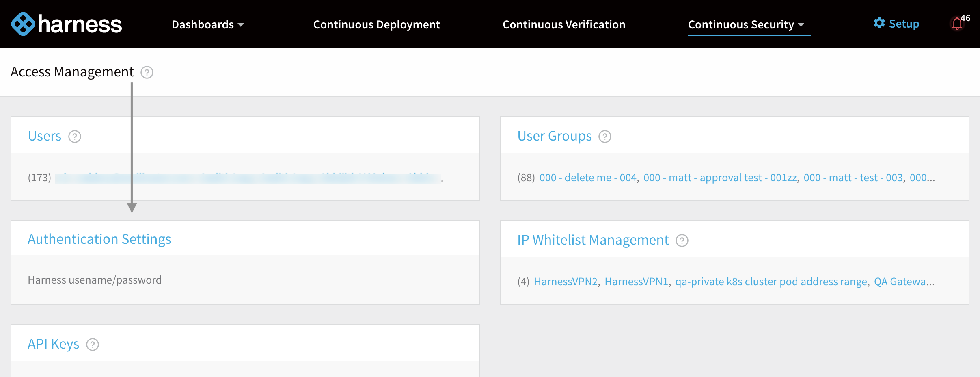Open IP Whitelist Management
The image size is (980, 377).
593,240
